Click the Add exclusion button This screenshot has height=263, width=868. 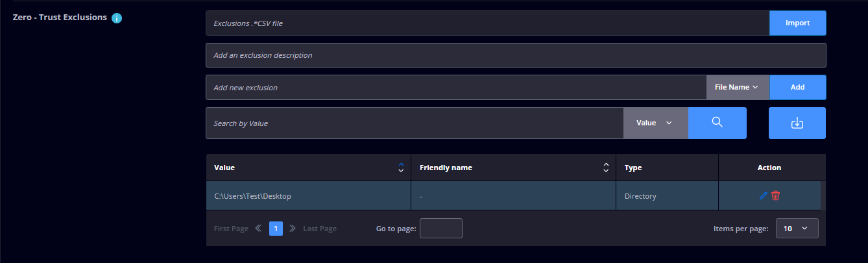coord(797,87)
